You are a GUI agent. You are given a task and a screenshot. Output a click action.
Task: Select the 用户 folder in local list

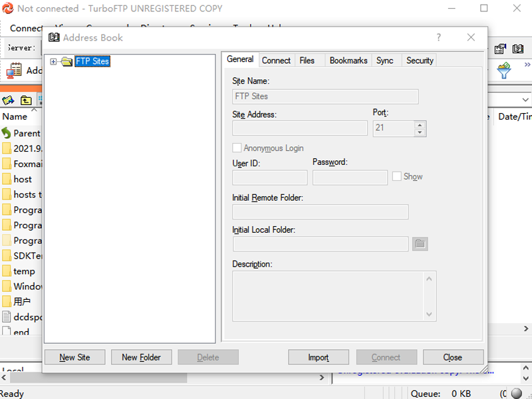[x=16, y=301]
